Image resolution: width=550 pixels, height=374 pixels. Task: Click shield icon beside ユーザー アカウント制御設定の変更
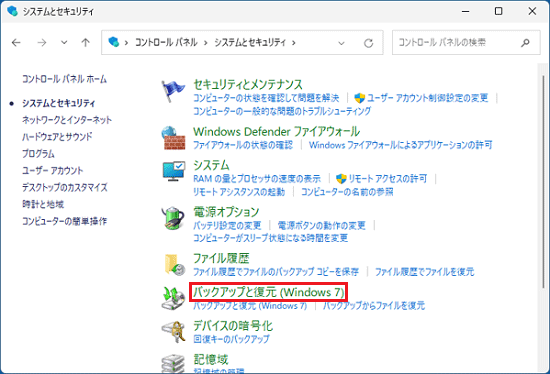coord(360,98)
